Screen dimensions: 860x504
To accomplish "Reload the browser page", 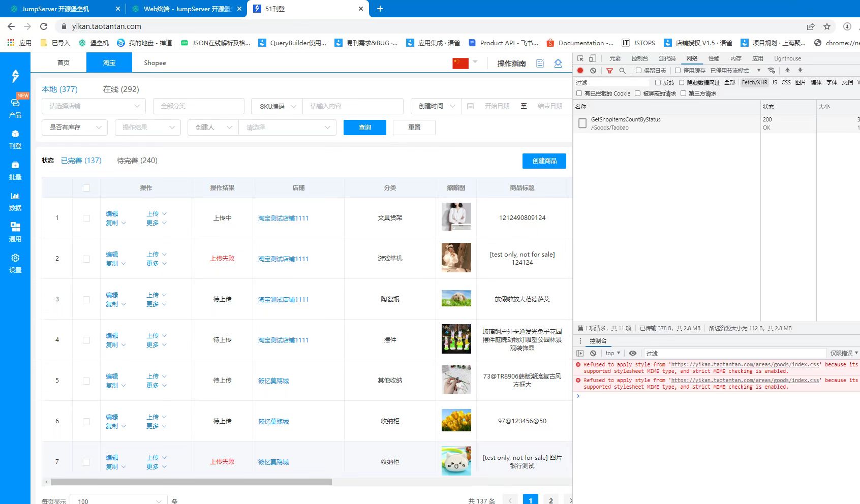I will coord(44,26).
